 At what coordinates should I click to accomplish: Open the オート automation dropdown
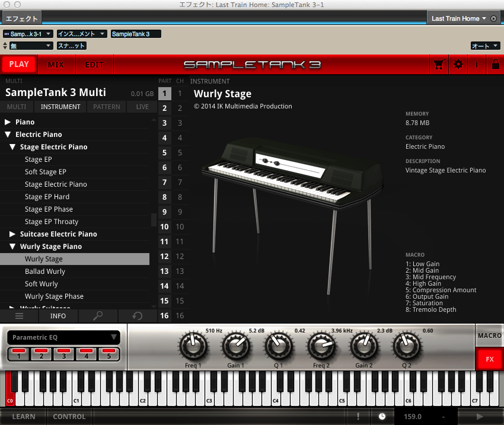coord(485,46)
